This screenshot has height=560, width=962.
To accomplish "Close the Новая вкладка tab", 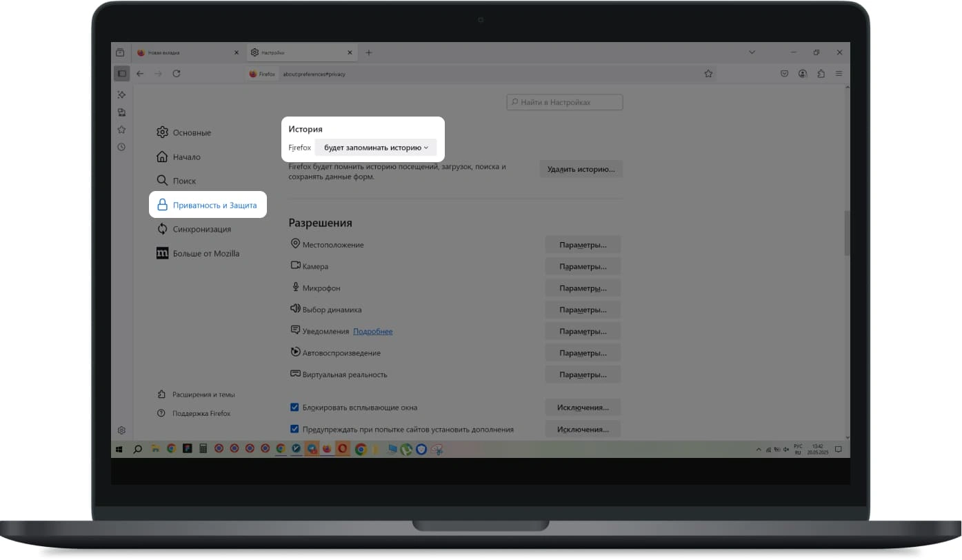I will click(237, 52).
